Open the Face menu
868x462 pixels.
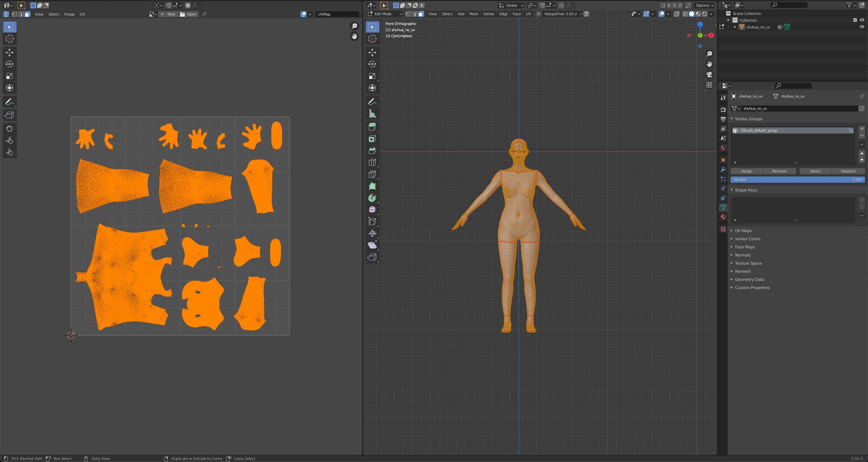(516, 14)
